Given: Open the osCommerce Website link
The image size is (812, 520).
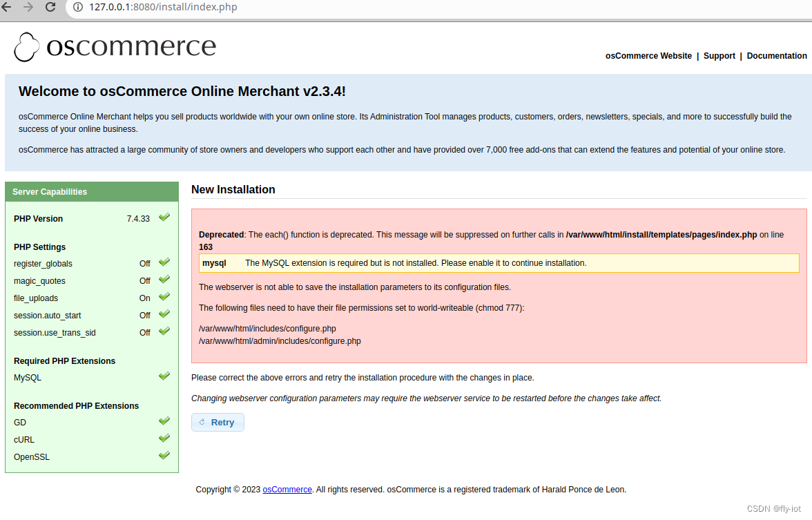Looking at the screenshot, I should tap(648, 56).
